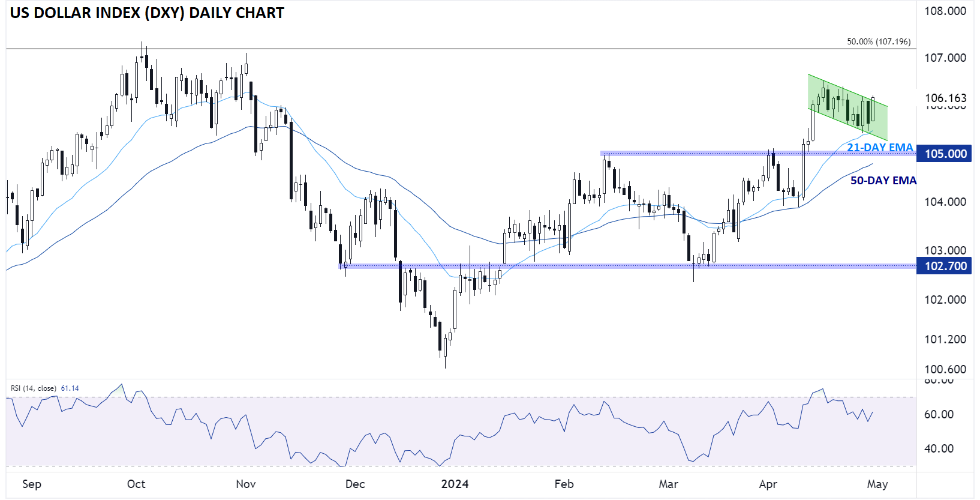Click the 104.000 price axis label
The image size is (980, 500).
pos(945,202)
